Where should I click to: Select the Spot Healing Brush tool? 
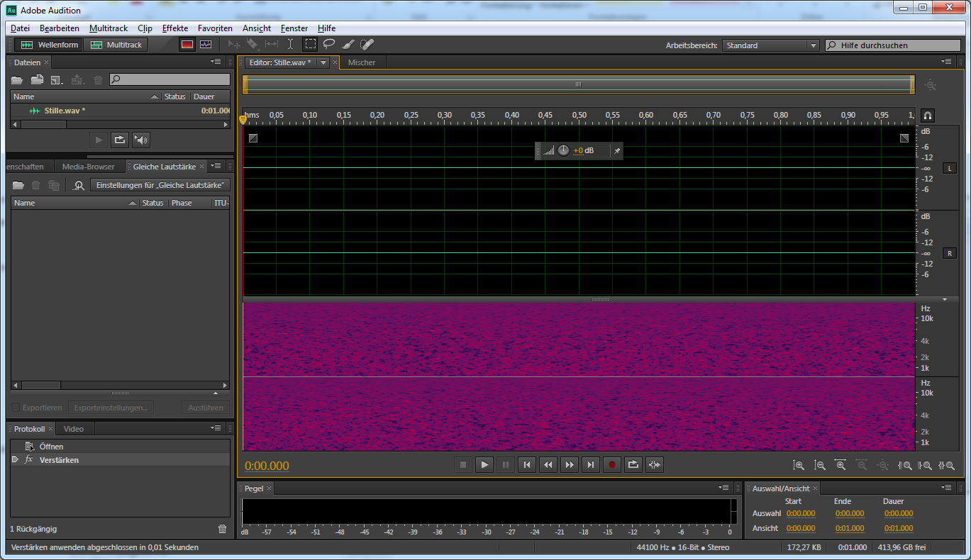tap(367, 44)
